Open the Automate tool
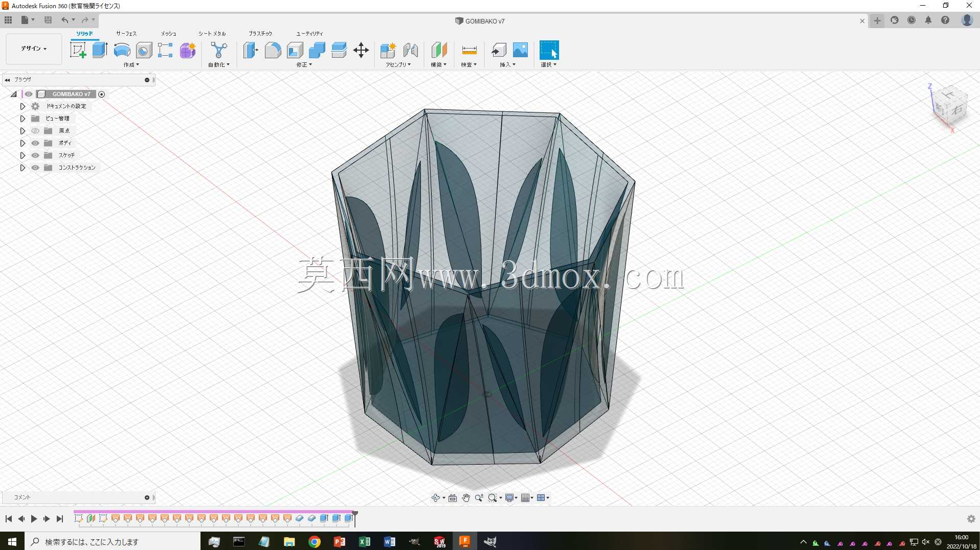The height and width of the screenshot is (550, 980). 219,50
